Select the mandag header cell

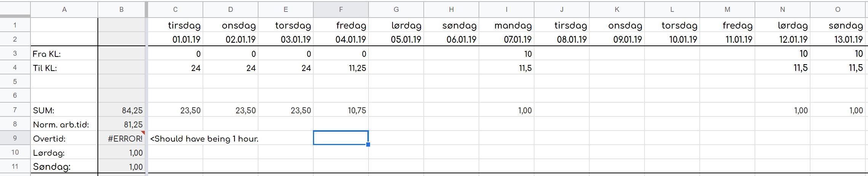[x=507, y=26]
